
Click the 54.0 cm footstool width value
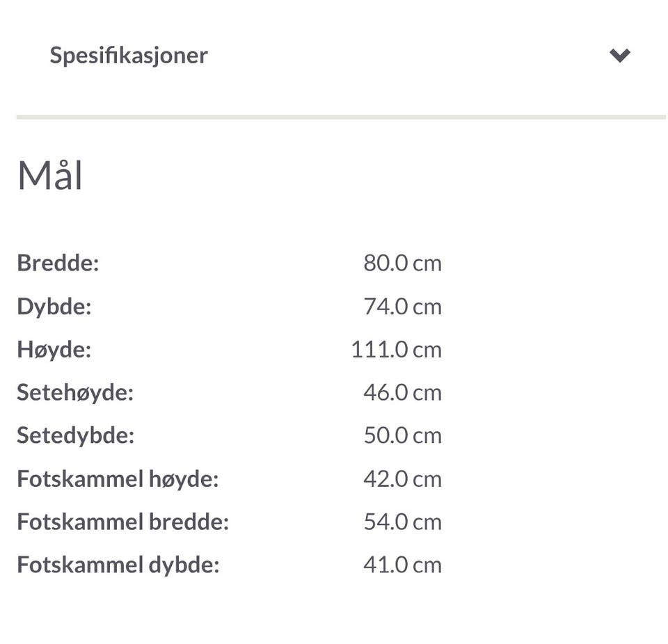pos(402,522)
